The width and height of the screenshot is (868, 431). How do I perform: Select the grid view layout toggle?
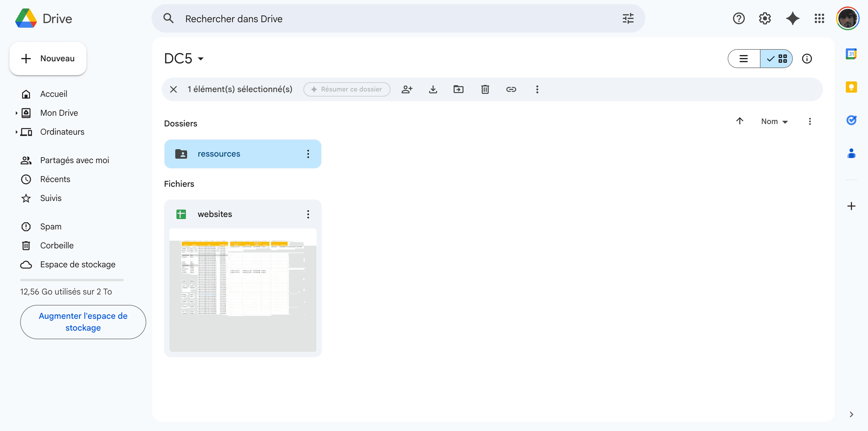[x=776, y=59]
